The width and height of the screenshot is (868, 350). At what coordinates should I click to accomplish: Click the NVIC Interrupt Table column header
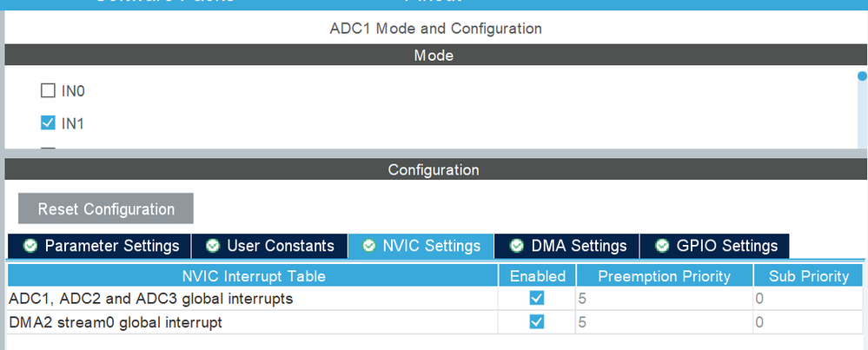click(253, 276)
